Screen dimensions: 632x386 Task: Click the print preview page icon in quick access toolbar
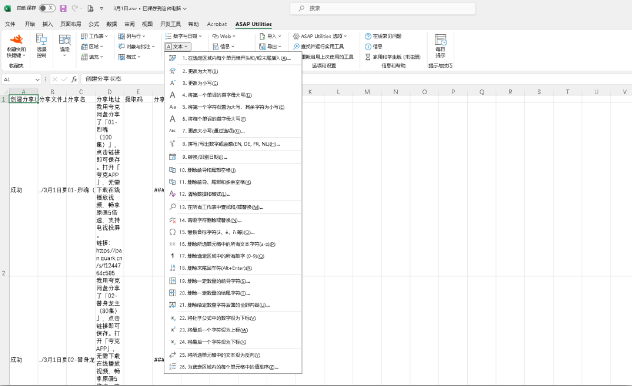click(x=90, y=8)
